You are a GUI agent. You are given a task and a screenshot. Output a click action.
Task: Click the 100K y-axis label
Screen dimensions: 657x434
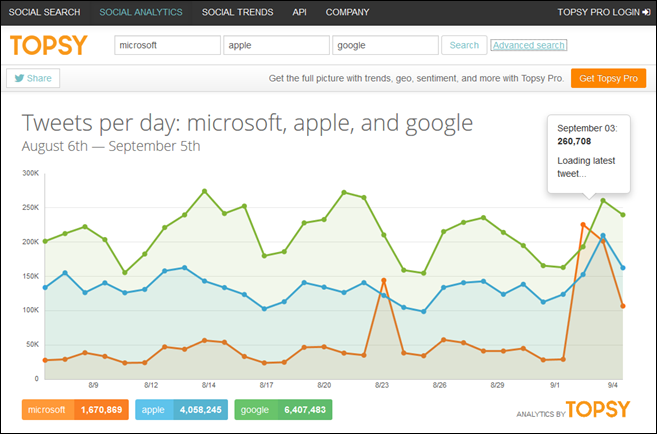click(x=31, y=310)
